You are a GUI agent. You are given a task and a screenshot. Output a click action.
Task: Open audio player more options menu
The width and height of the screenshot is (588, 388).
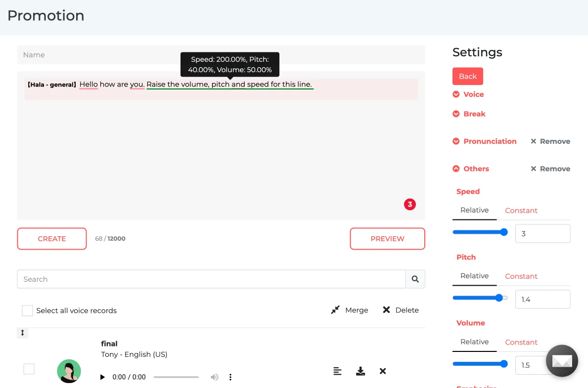230,377
